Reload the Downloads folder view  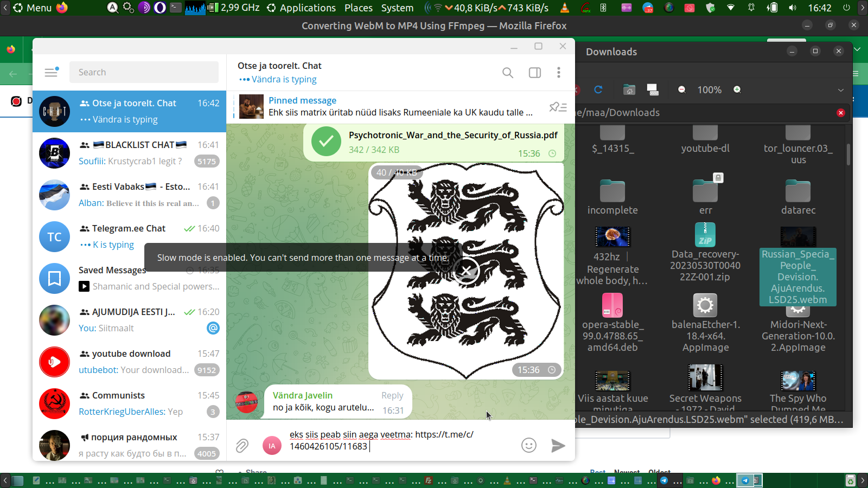[598, 89]
